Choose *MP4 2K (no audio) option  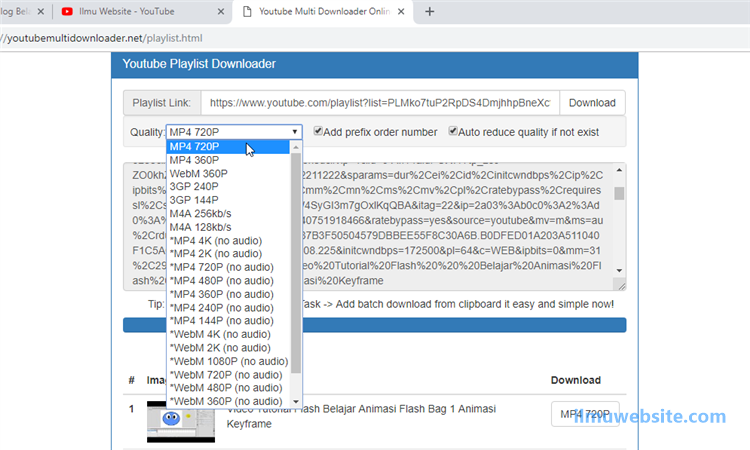(228, 253)
